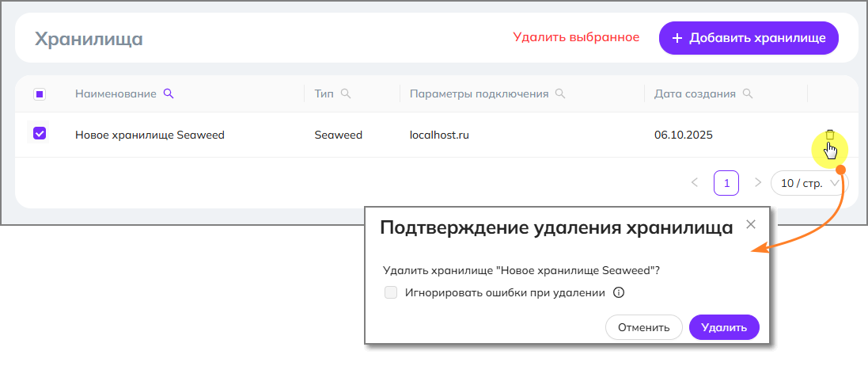The width and height of the screenshot is (868, 389).
Task: Enable Игнорировать ошибки при удалении checkbox
Action: click(x=391, y=292)
